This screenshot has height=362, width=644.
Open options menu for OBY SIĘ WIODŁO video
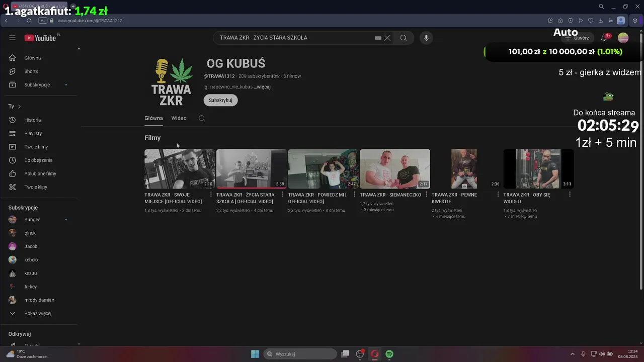point(570,195)
